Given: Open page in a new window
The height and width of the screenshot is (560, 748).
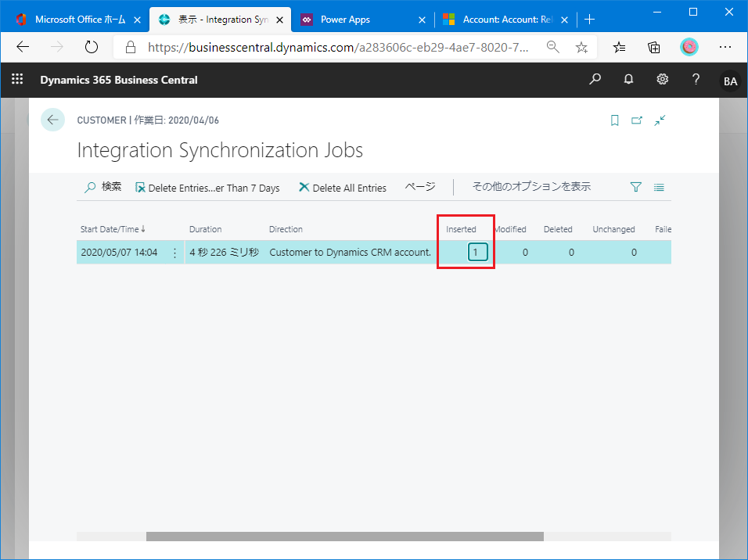Looking at the screenshot, I should (637, 120).
